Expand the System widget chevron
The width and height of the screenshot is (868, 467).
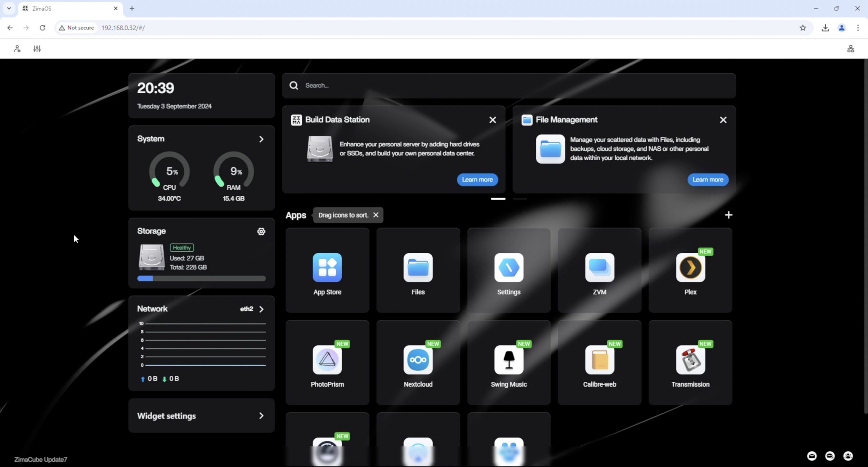pyautogui.click(x=261, y=139)
